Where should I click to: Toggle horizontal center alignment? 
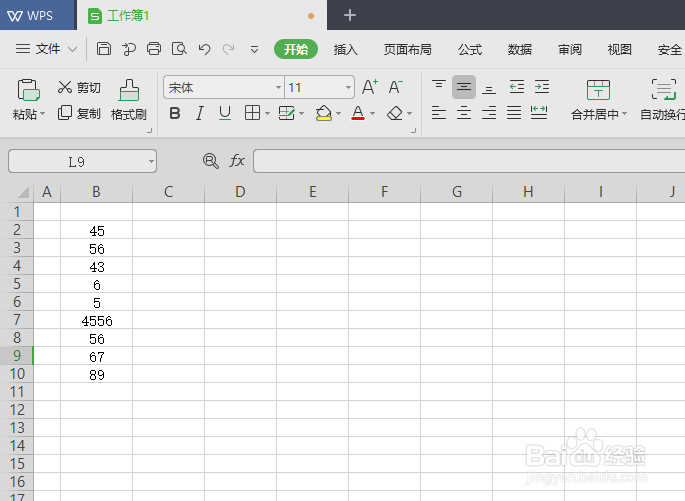(x=464, y=113)
